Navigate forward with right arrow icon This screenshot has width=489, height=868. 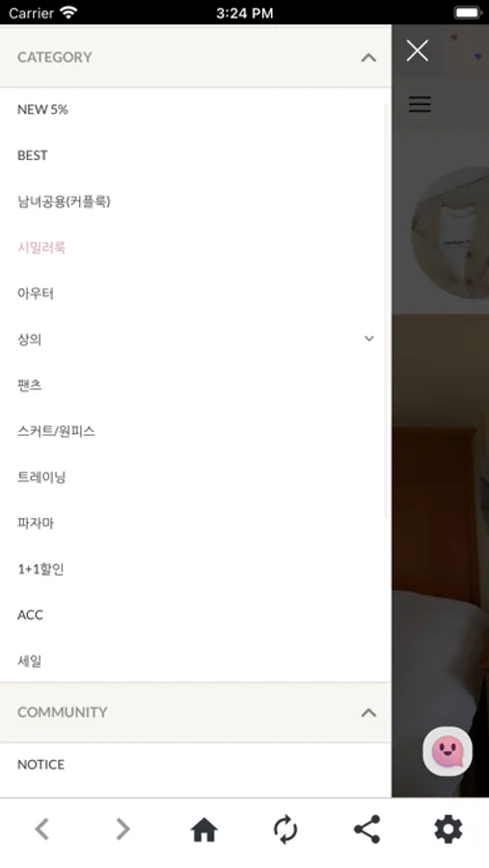point(122,829)
